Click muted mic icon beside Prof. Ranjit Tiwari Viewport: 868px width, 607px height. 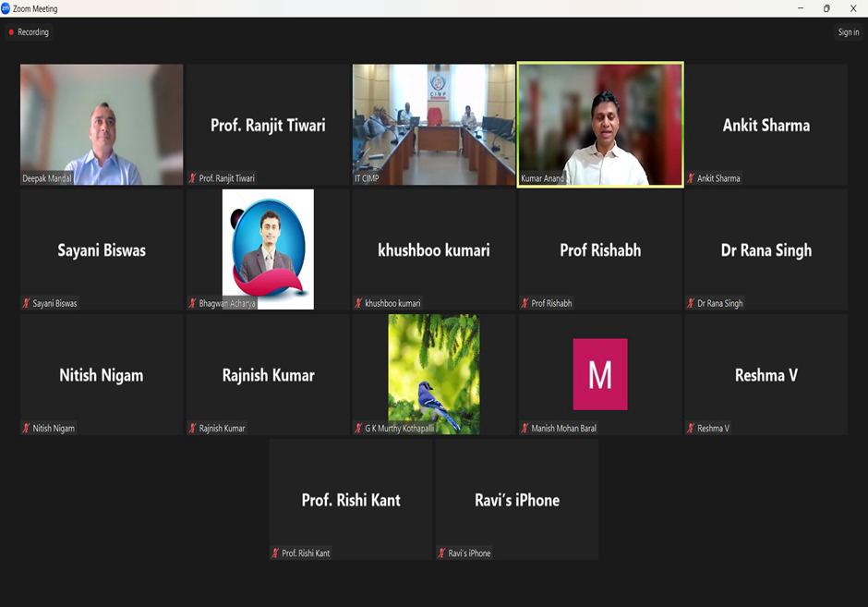(193, 178)
